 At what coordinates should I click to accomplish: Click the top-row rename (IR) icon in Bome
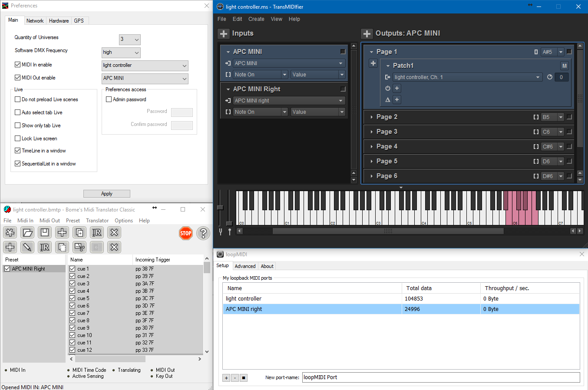click(97, 232)
